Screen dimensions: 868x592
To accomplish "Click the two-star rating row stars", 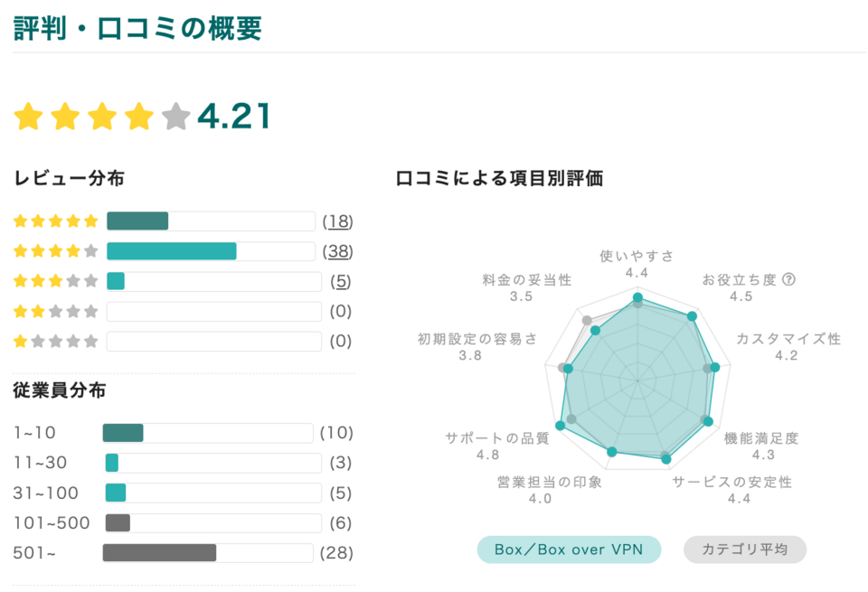I will (56, 312).
